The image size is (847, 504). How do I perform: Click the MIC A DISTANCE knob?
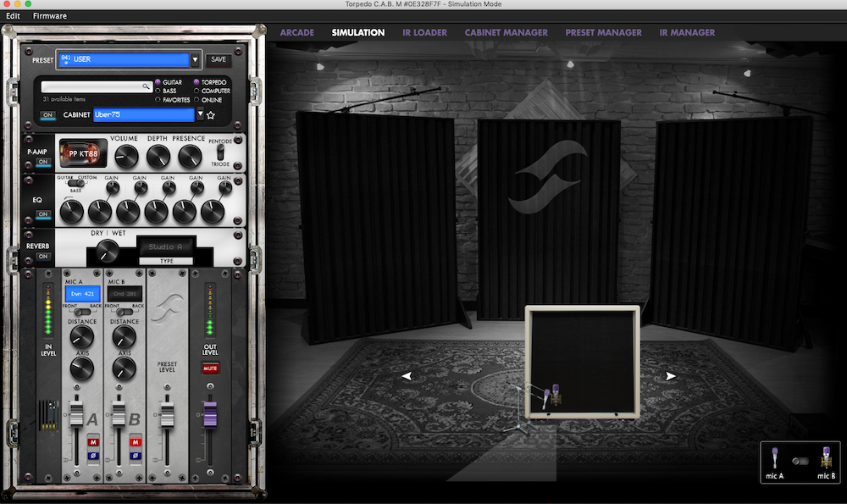(82, 337)
